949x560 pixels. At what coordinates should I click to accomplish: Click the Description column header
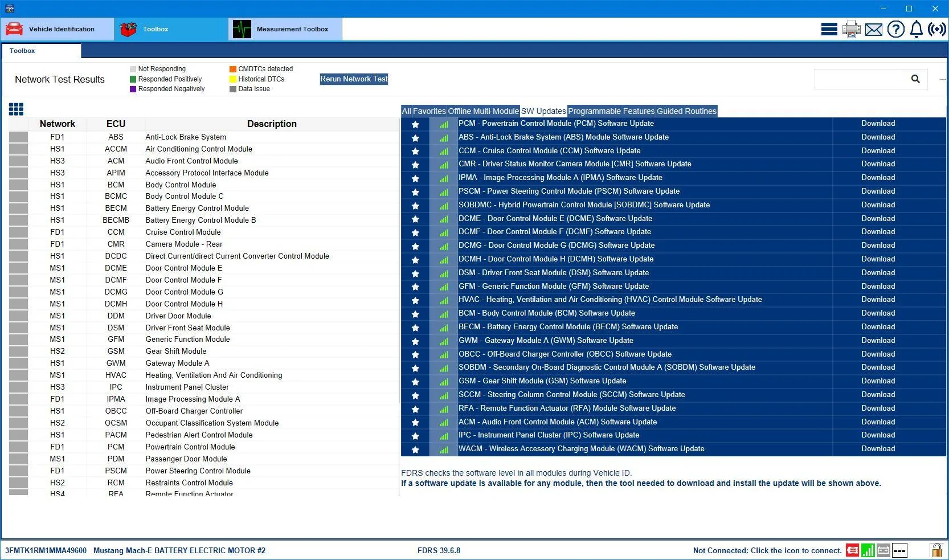point(272,124)
